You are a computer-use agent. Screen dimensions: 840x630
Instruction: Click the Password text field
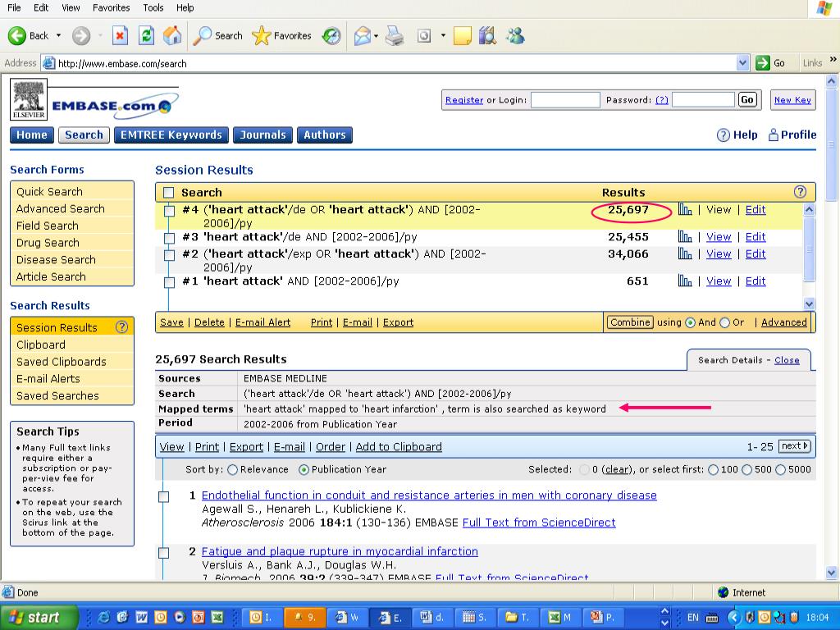[703, 100]
